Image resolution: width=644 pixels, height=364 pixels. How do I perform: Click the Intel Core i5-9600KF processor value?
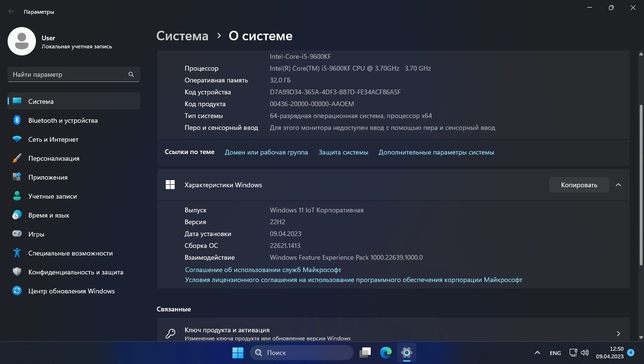[x=350, y=68]
